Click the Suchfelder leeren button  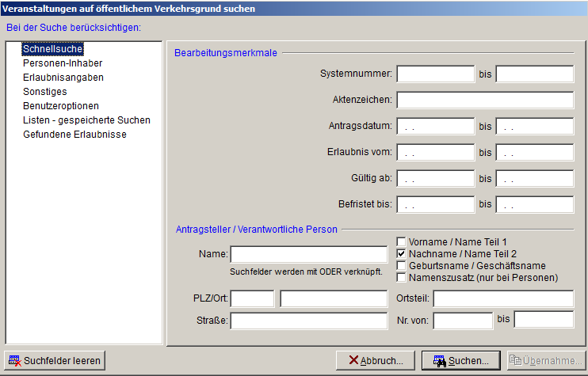(x=55, y=361)
